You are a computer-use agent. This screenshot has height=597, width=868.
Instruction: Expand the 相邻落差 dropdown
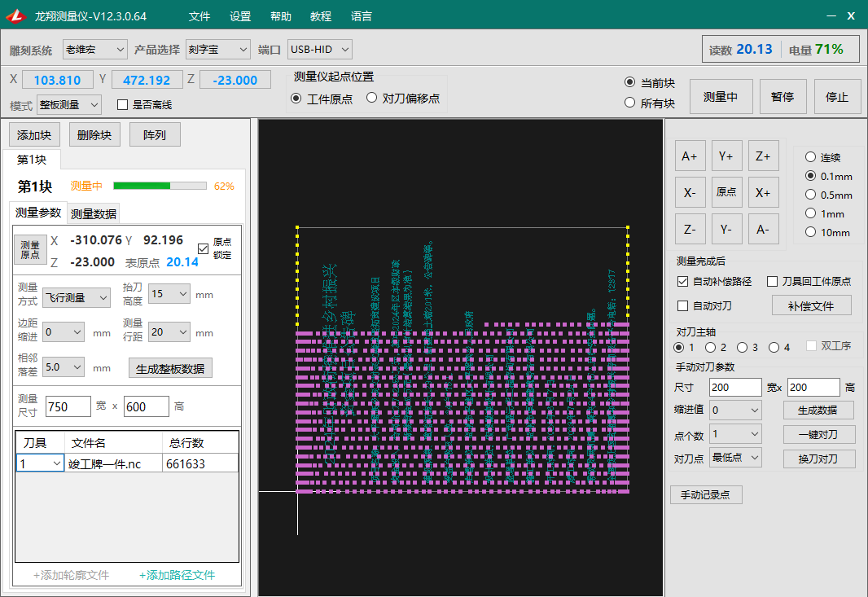64,367
